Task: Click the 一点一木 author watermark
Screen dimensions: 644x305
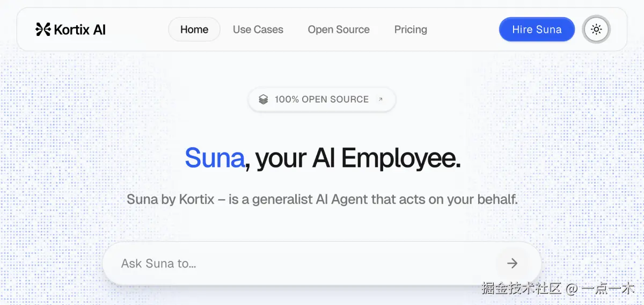Action: [608, 288]
